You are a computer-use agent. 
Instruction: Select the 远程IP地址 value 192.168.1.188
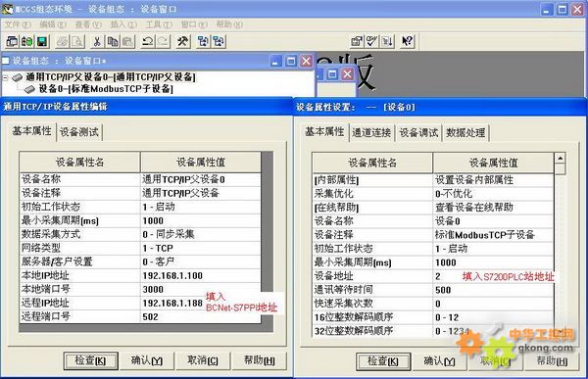tap(172, 303)
